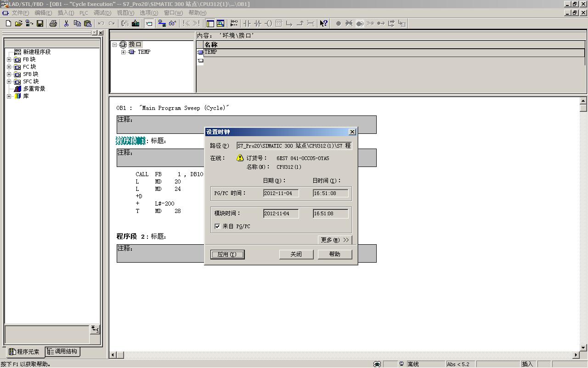Expand the FC 块 tree node
The image size is (588, 368).
pyautogui.click(x=9, y=67)
